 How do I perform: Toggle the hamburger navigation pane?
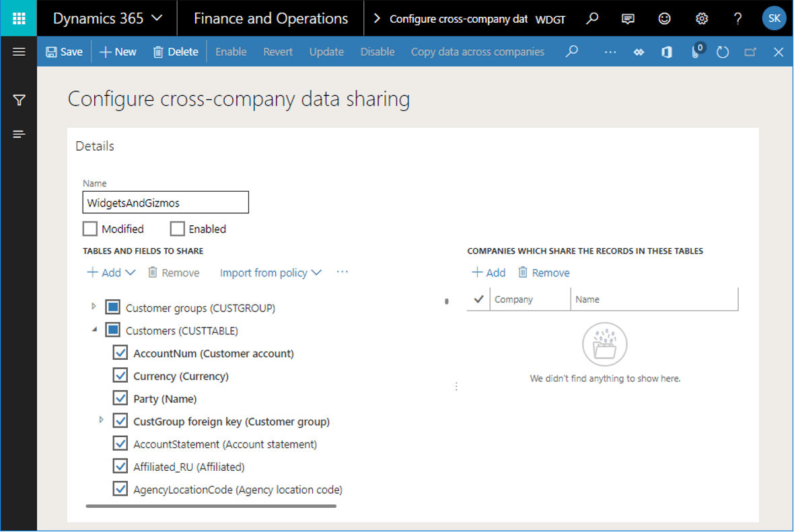tap(19, 52)
